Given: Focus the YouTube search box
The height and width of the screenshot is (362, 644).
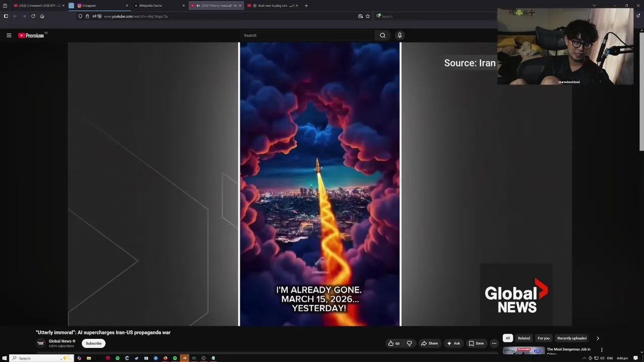Looking at the screenshot, I should coord(307,35).
